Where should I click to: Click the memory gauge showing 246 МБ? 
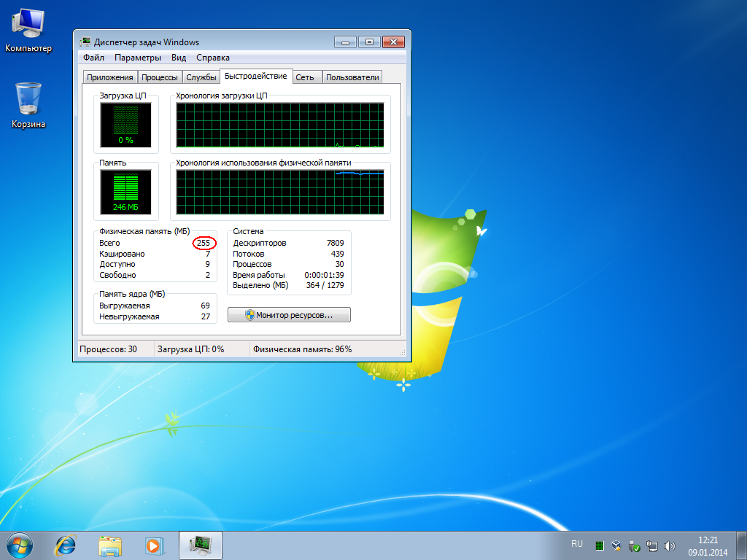coord(125,192)
